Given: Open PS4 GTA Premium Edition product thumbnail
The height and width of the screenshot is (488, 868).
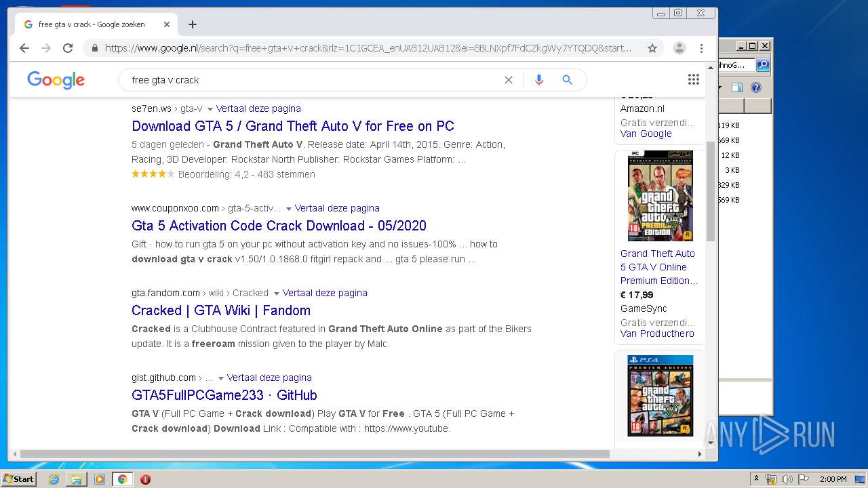Looking at the screenshot, I should (x=660, y=396).
